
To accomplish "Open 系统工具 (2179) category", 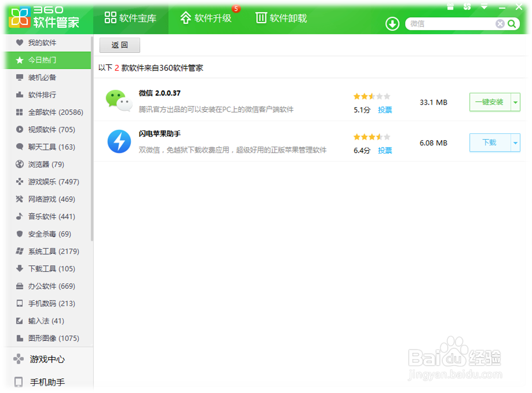I will click(x=47, y=251).
